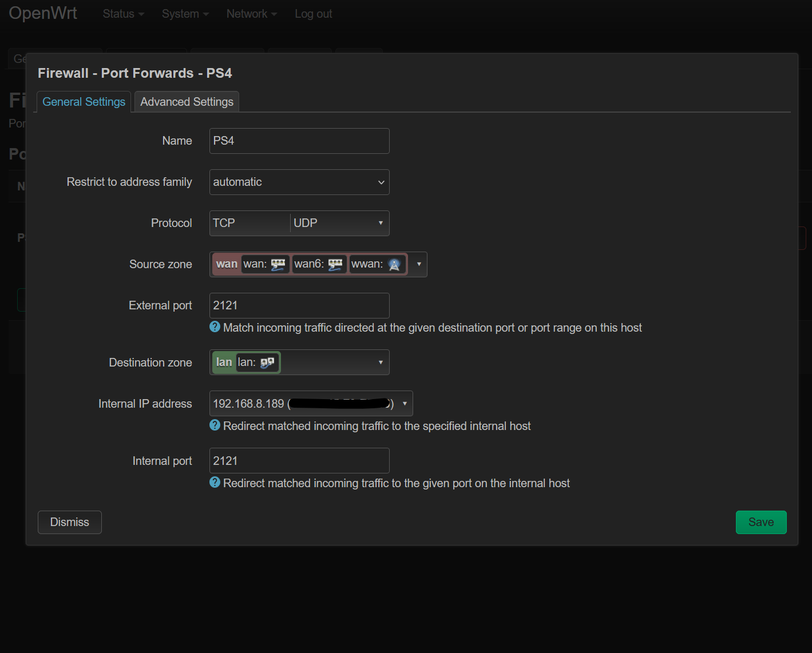The width and height of the screenshot is (812, 653).
Task: Dismiss the port forward dialog
Action: tap(70, 522)
